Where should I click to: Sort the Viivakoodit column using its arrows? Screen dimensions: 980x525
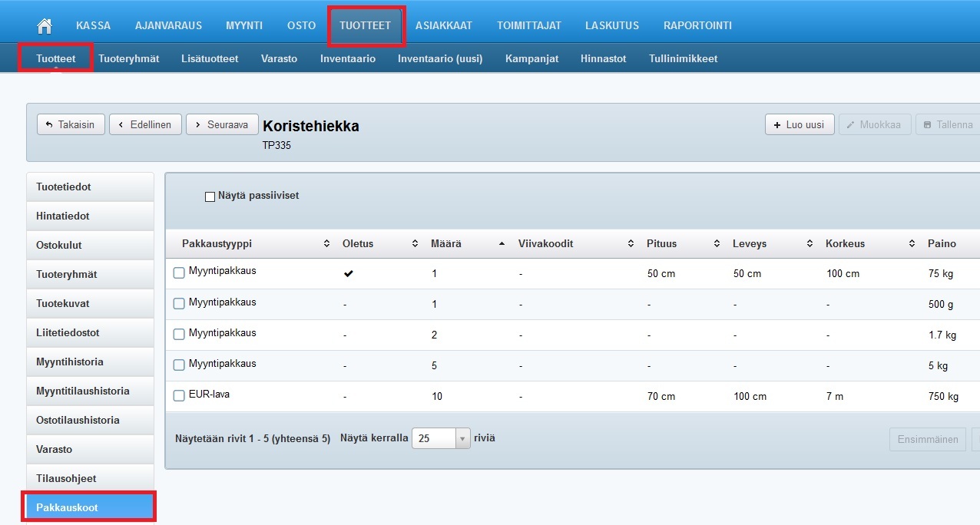click(631, 244)
